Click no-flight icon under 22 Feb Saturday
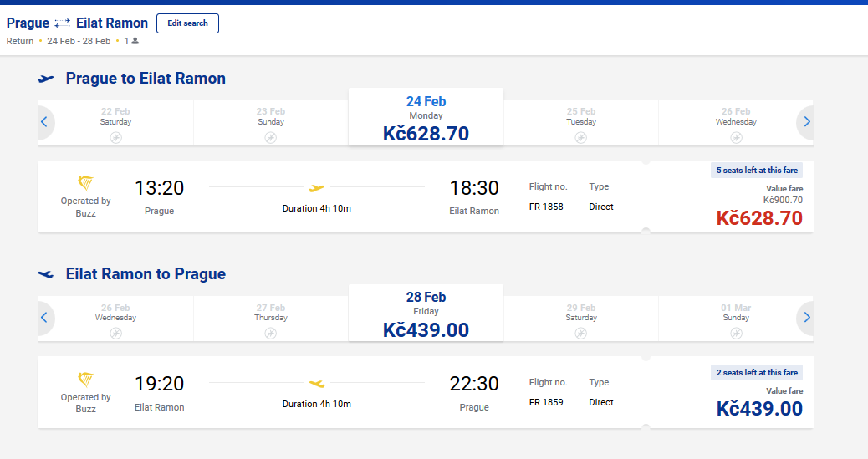The image size is (868, 459). (x=115, y=138)
